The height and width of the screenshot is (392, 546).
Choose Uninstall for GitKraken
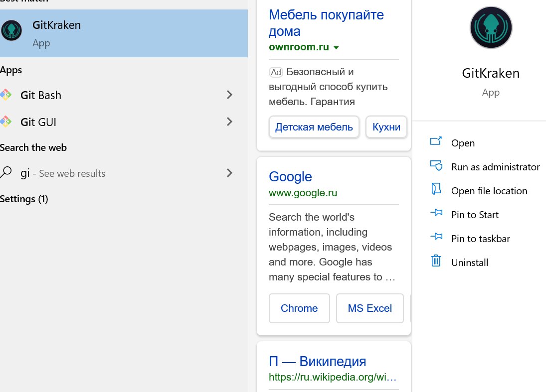pos(469,262)
